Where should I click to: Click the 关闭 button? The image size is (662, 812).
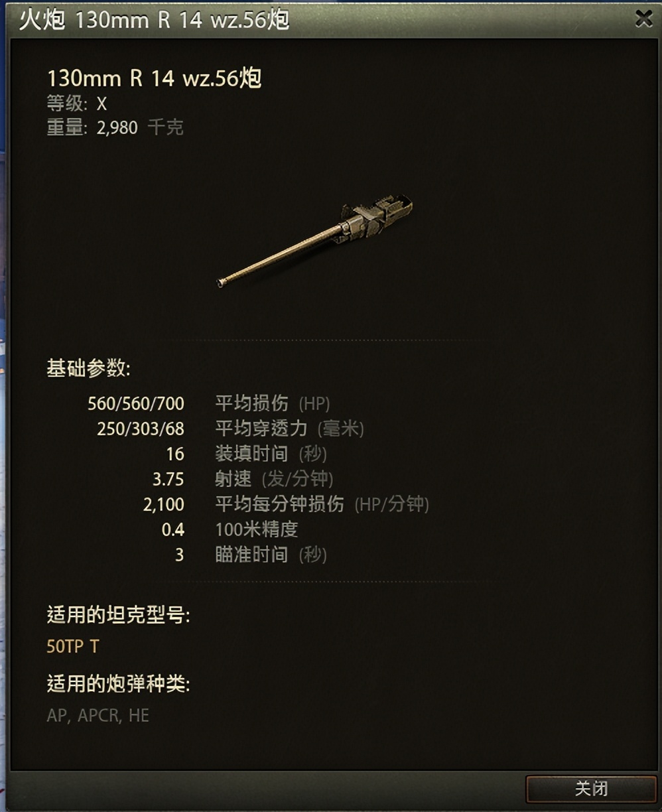tap(591, 789)
